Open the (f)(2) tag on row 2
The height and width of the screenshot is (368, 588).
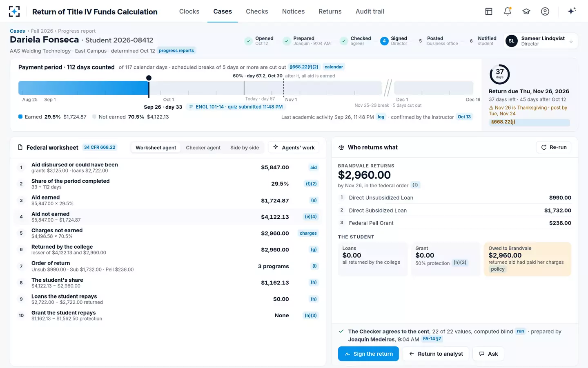tap(311, 184)
